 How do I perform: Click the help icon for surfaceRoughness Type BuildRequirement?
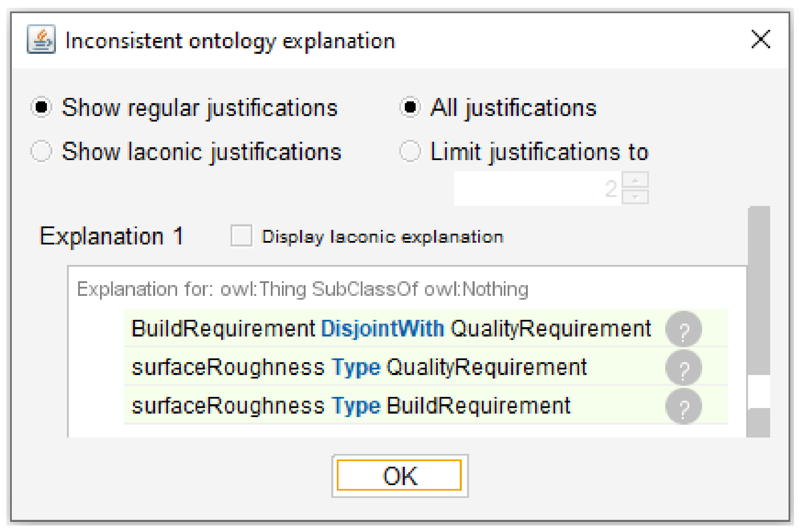click(683, 406)
